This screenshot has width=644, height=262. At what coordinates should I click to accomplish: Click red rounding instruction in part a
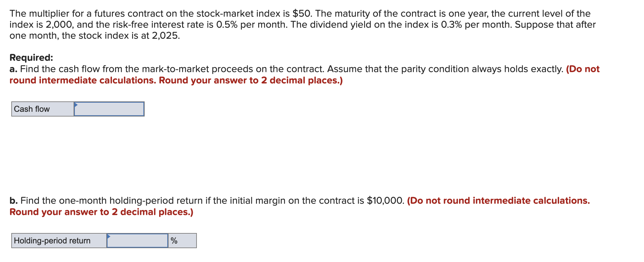(x=304, y=75)
